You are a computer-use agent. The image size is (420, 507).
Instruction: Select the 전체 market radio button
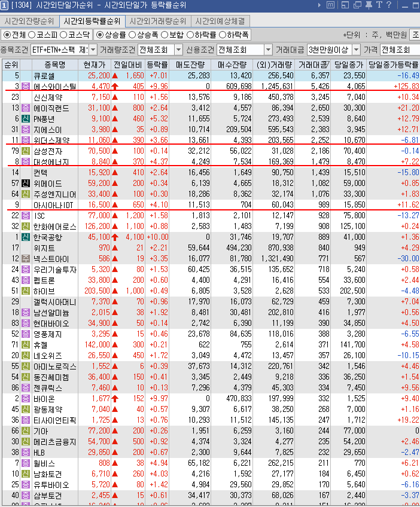(7, 35)
